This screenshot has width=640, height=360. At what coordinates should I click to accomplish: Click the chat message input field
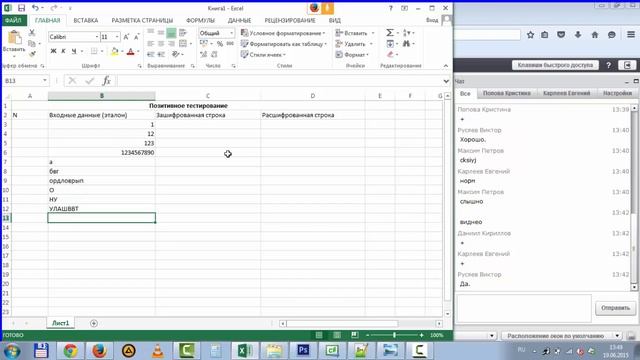(x=524, y=309)
